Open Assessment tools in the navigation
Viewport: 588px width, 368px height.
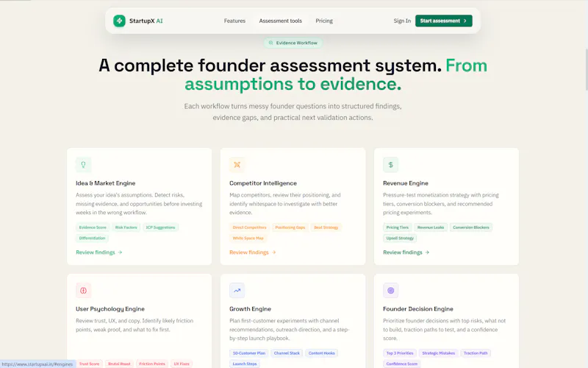pyautogui.click(x=281, y=21)
